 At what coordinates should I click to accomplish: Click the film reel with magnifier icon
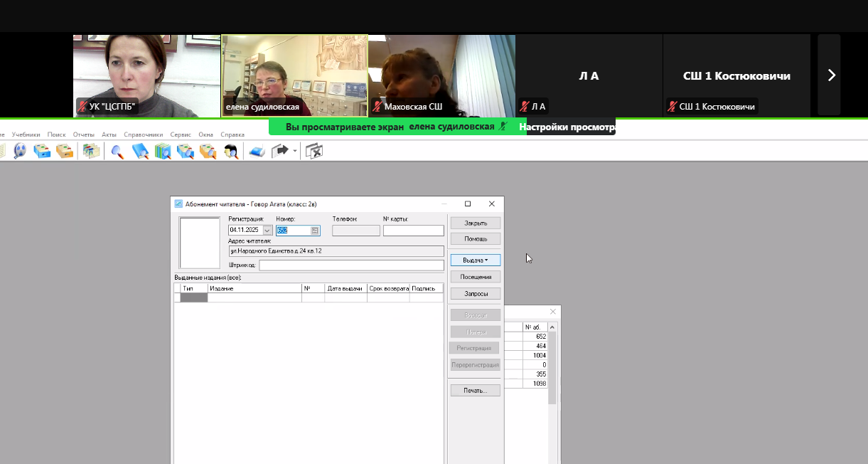tap(19, 151)
